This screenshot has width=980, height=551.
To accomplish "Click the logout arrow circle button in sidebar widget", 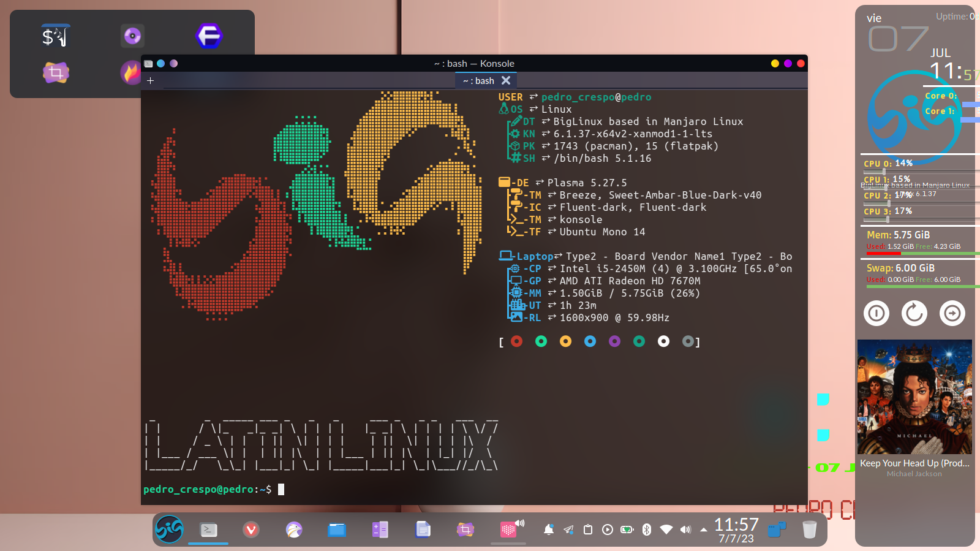I will pos(952,313).
